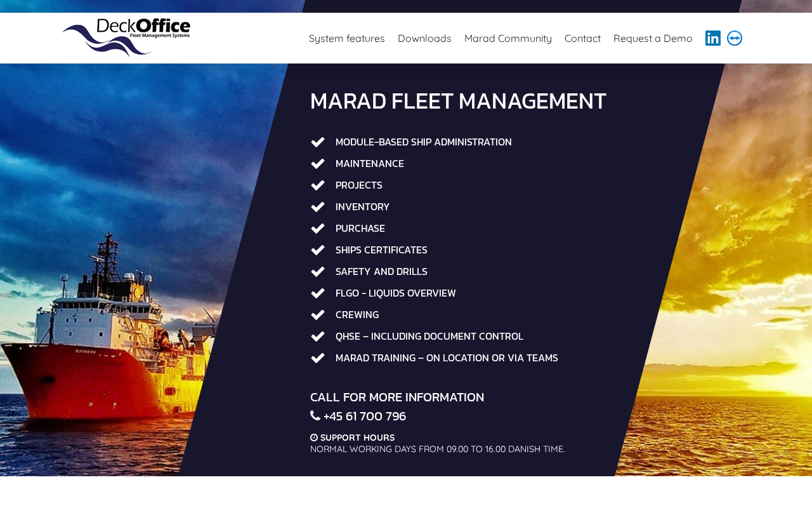The height and width of the screenshot is (508, 812).
Task: Click the checkmark beside Projects
Action: (x=318, y=185)
